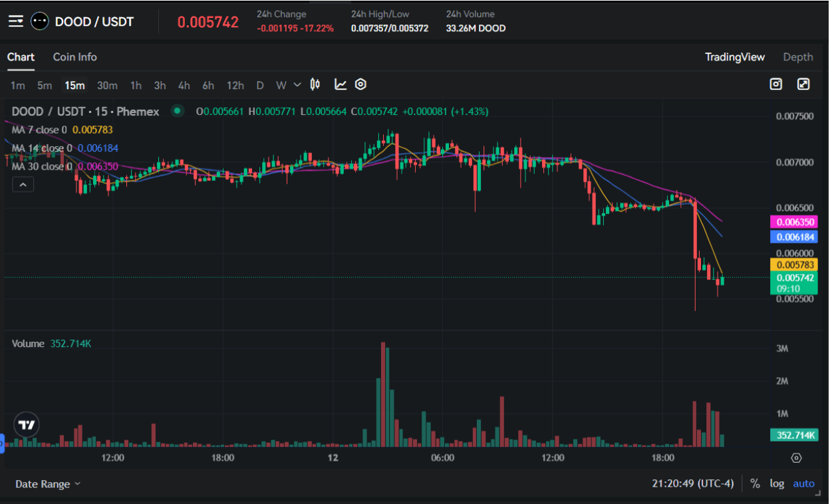Expand the more timeframes dropdown arrow

pyautogui.click(x=297, y=84)
